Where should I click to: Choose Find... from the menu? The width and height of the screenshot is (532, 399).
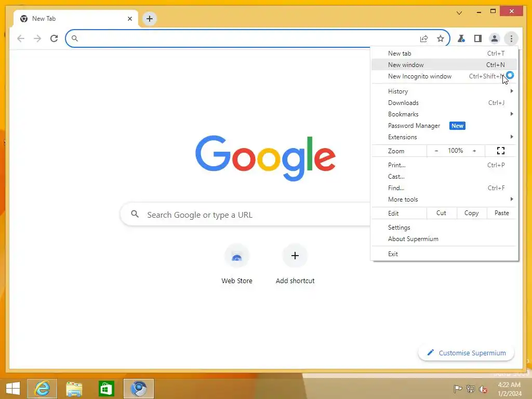click(x=444, y=188)
